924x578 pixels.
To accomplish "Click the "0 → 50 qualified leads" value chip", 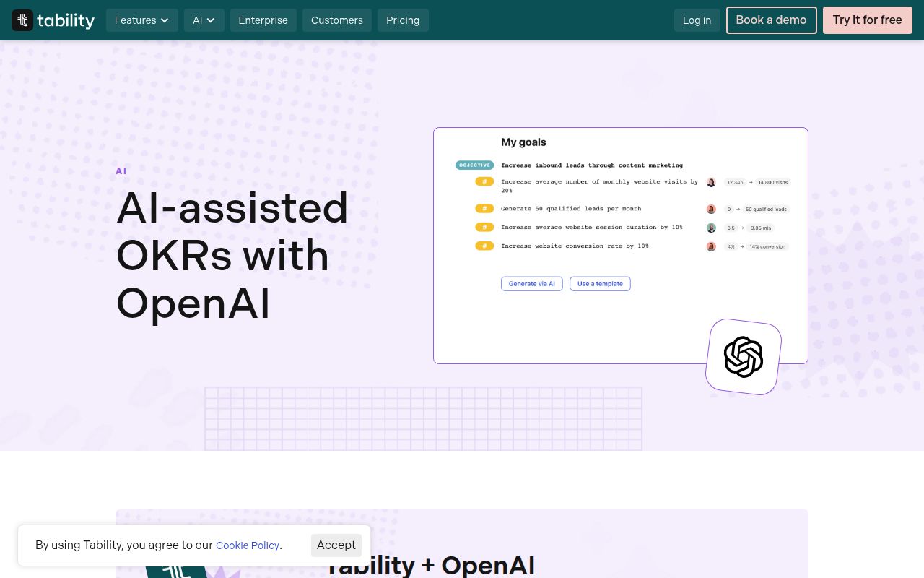I will [757, 209].
